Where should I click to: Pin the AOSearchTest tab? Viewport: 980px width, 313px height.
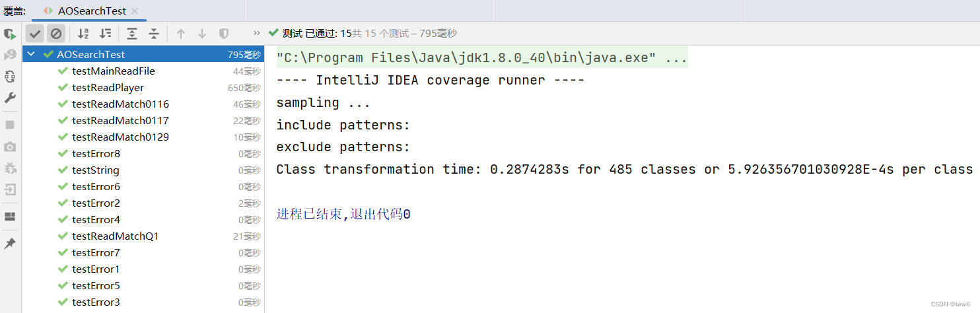pyautogui.click(x=10, y=244)
